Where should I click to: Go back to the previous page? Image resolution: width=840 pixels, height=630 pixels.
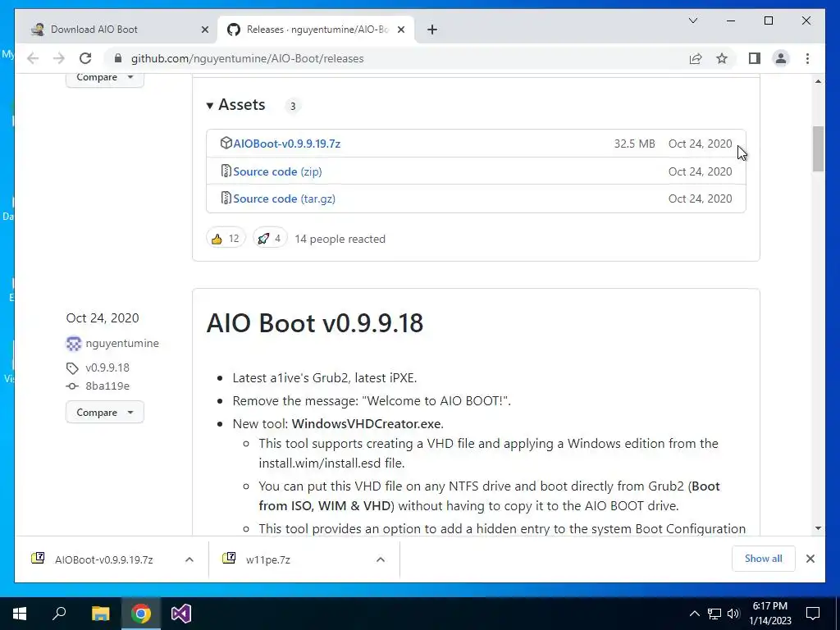tap(33, 58)
